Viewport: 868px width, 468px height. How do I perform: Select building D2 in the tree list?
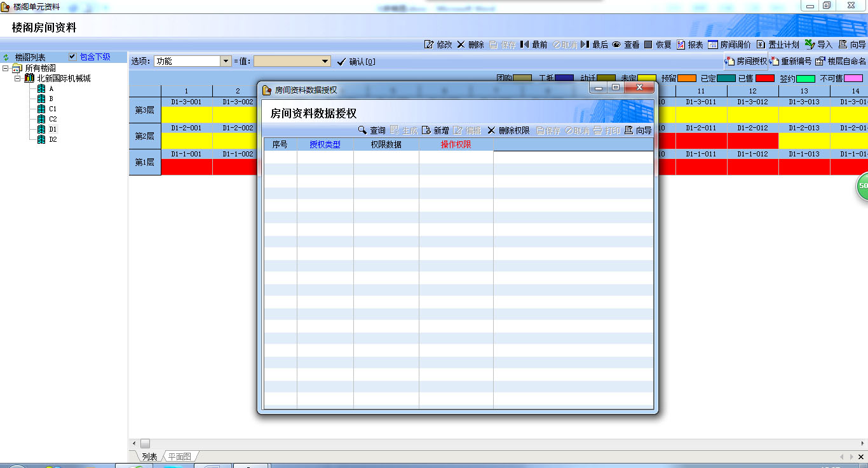coord(53,139)
